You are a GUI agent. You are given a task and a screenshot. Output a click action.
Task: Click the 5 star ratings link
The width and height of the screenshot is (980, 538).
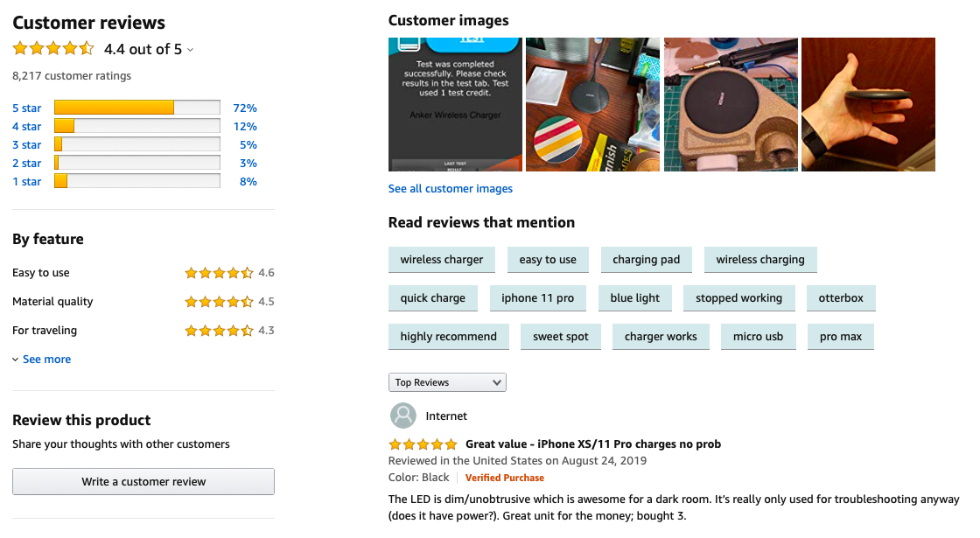pyautogui.click(x=26, y=108)
